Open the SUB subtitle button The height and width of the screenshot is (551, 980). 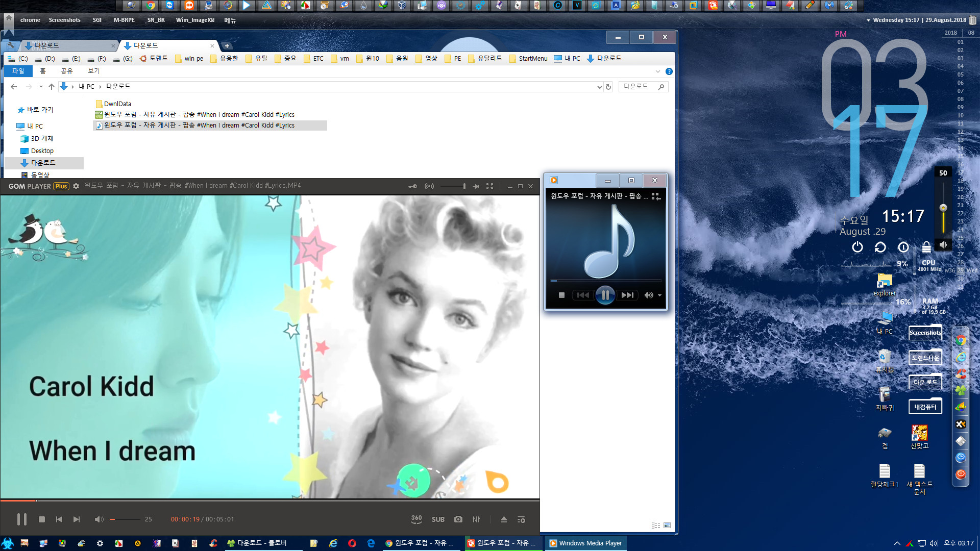click(x=438, y=519)
